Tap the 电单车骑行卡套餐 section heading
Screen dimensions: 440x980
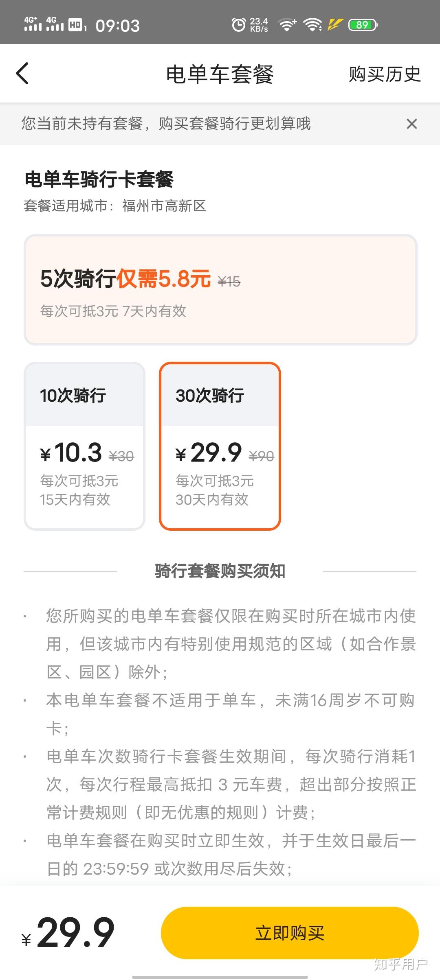(99, 179)
